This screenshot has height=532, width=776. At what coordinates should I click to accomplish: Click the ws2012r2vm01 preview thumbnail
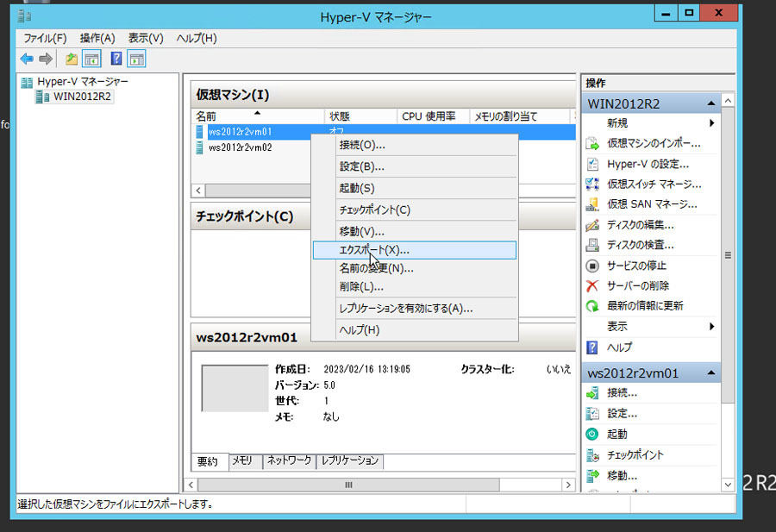click(235, 389)
